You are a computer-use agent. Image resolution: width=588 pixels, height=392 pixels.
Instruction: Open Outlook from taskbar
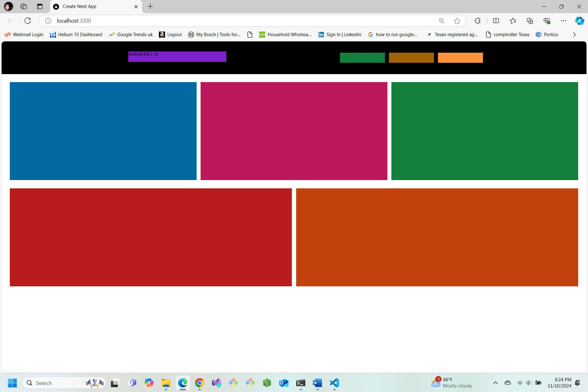click(284, 383)
